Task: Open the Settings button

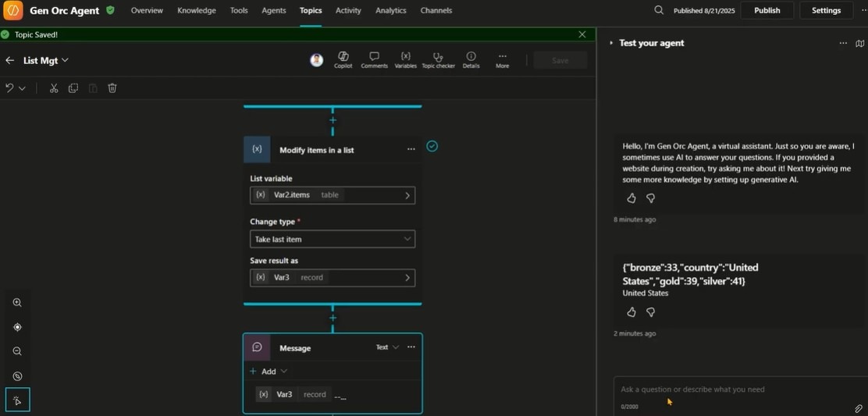Action: point(826,10)
